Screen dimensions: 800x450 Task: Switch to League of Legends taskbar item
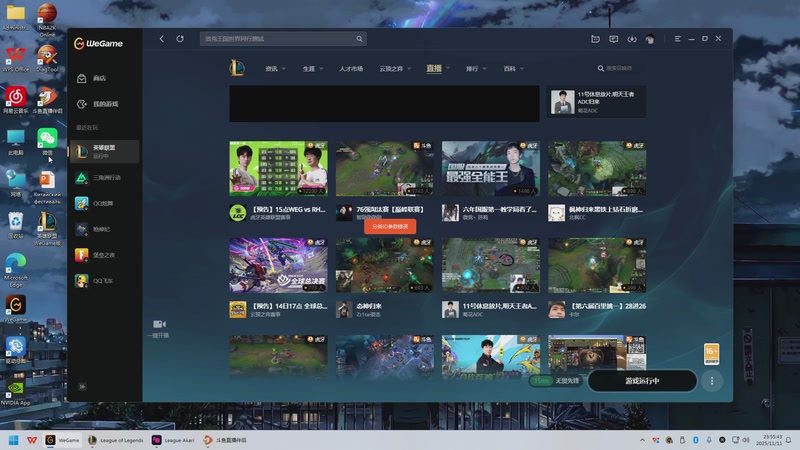116,440
